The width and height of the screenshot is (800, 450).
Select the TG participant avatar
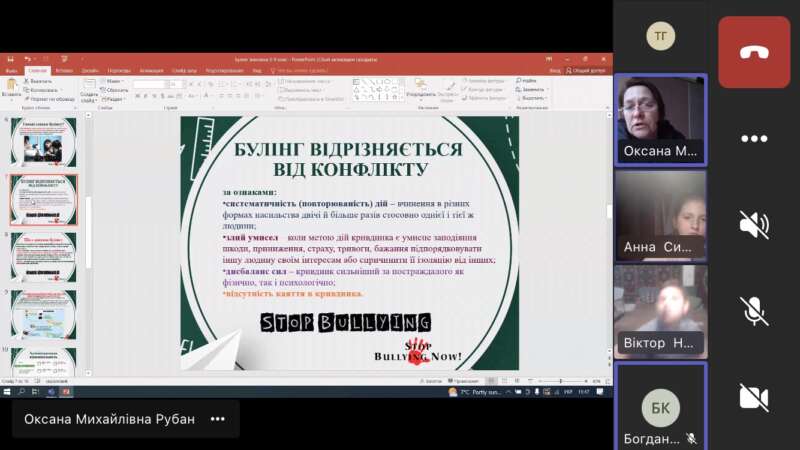(x=660, y=36)
